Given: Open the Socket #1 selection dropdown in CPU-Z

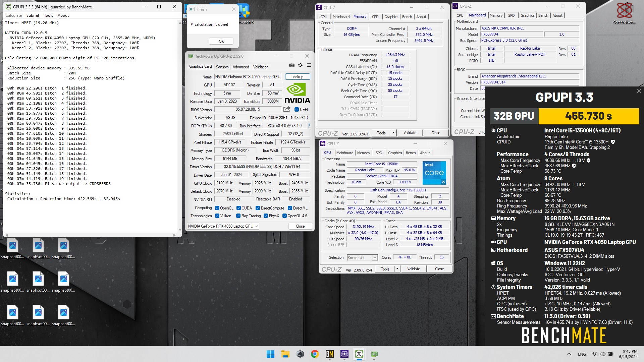Looking at the screenshot, I should click(362, 257).
